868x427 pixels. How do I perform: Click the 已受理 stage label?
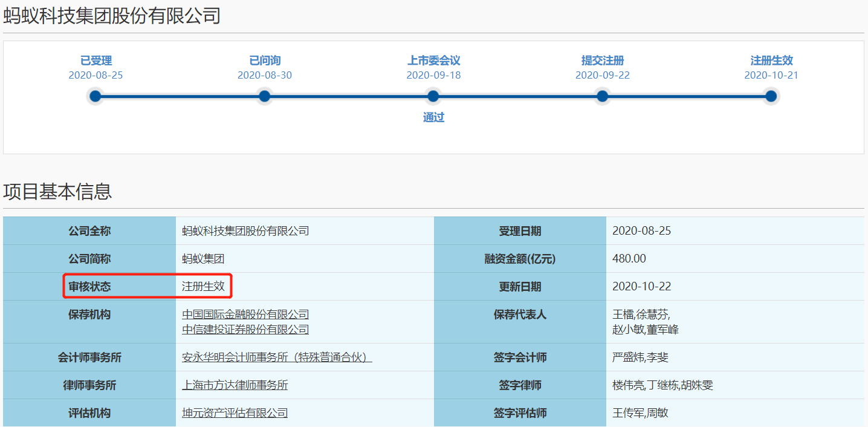pyautogui.click(x=96, y=60)
